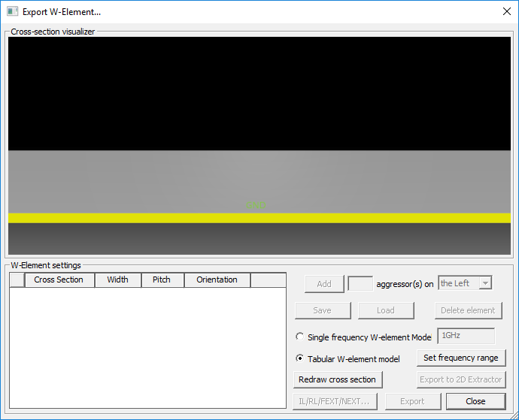The width and height of the screenshot is (519, 420).
Task: Click the Delete element button
Action: pos(469,310)
